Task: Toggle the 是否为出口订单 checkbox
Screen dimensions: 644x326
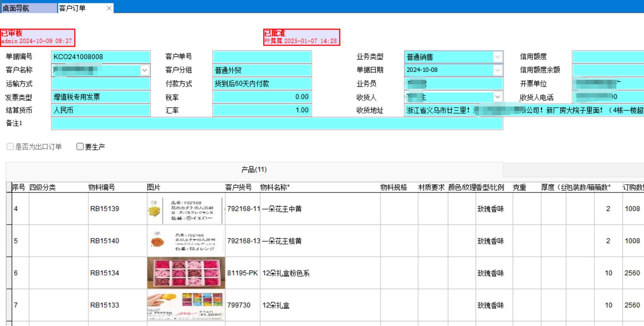Action: tap(10, 147)
